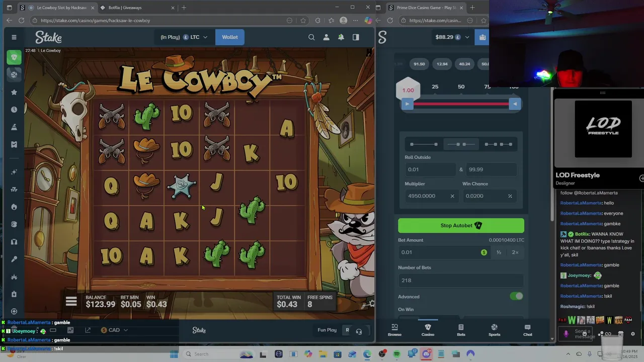This screenshot has width=644, height=362.
Task: Select the two-range roll mode option
Action: 498,144
